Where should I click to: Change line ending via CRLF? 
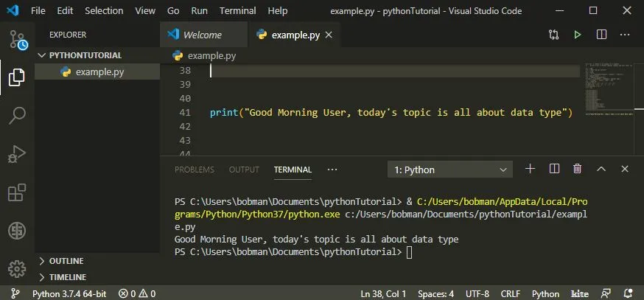[x=510, y=294]
